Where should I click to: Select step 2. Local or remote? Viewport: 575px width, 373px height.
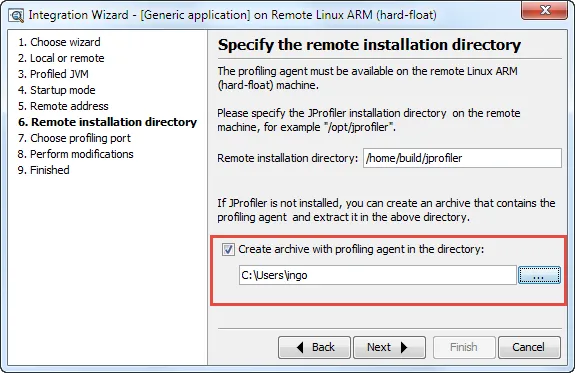pos(61,58)
